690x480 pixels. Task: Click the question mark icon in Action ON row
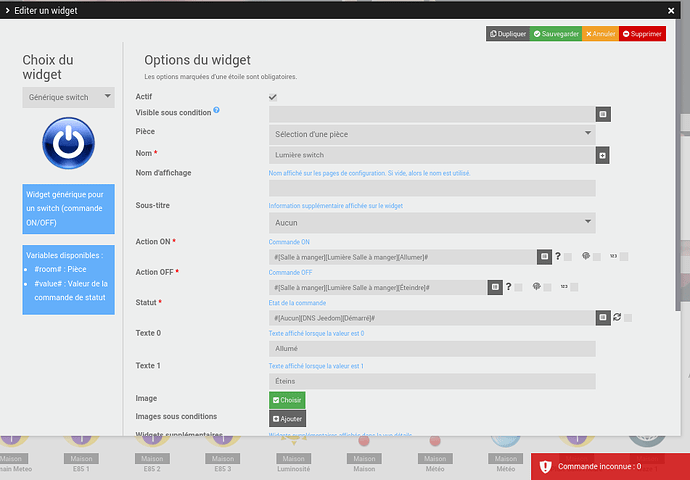tap(558, 256)
